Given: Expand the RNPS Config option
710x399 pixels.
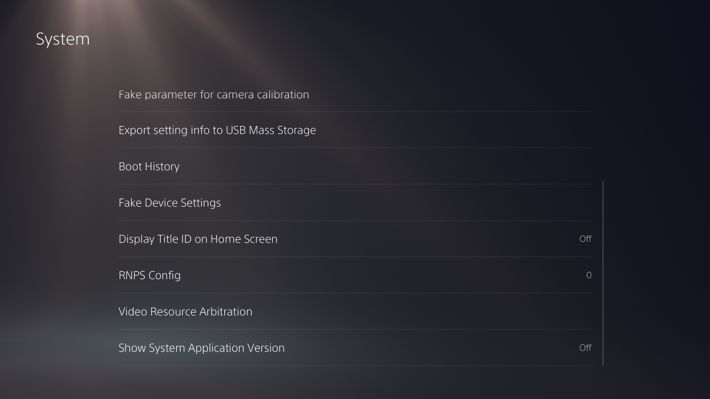Looking at the screenshot, I should [x=355, y=275].
